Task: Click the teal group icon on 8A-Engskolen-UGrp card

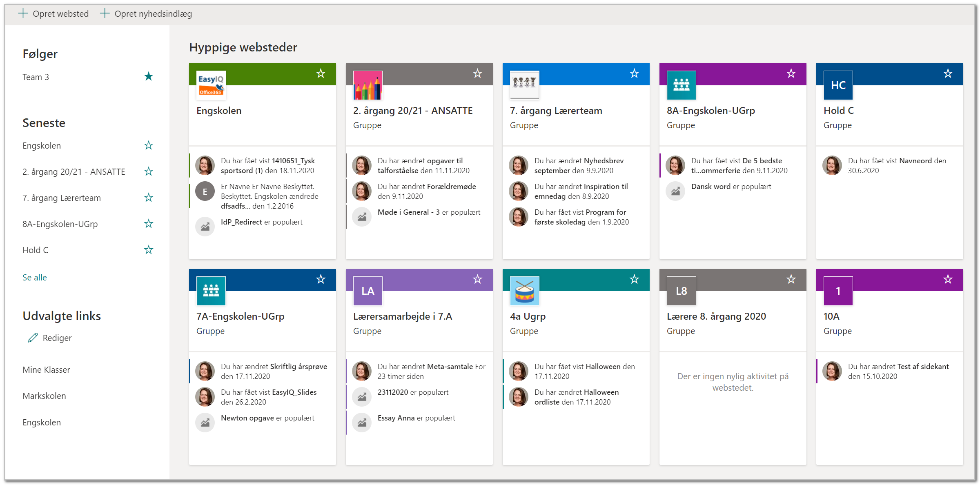Action: 682,85
